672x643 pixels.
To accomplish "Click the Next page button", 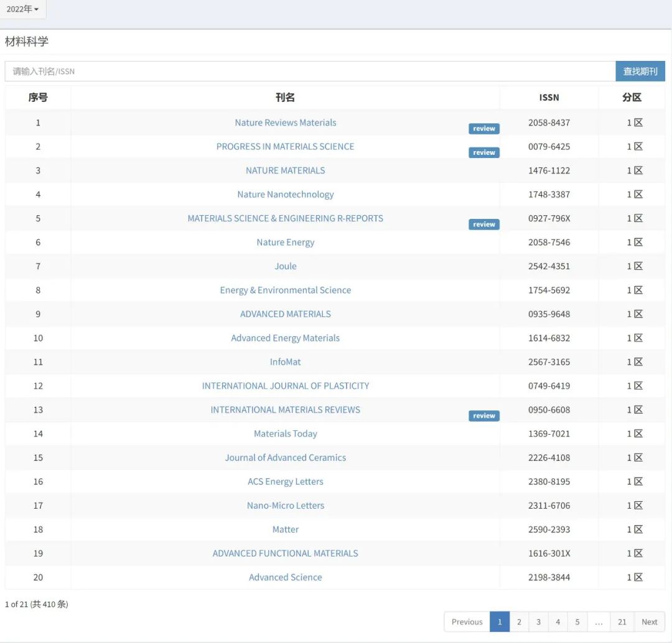I will pyautogui.click(x=649, y=622).
